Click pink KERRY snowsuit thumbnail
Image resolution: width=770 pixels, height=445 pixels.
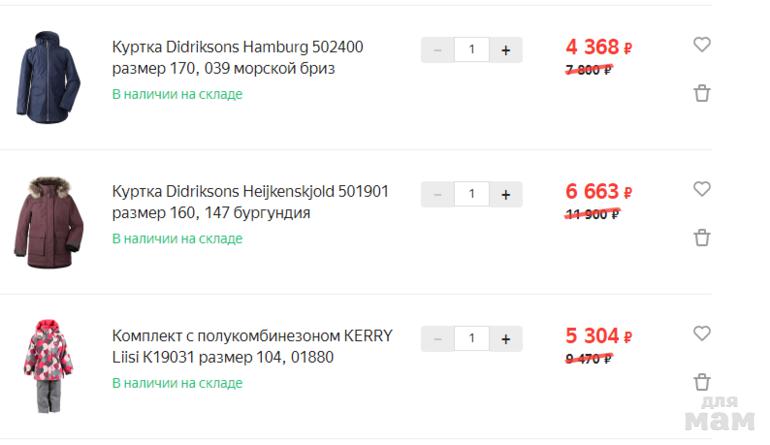click(x=43, y=366)
